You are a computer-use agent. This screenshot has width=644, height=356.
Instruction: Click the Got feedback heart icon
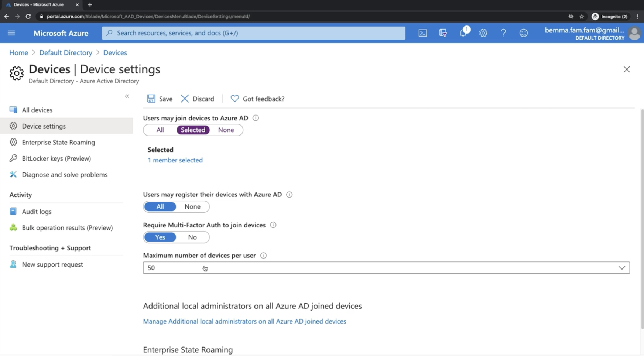tap(234, 99)
